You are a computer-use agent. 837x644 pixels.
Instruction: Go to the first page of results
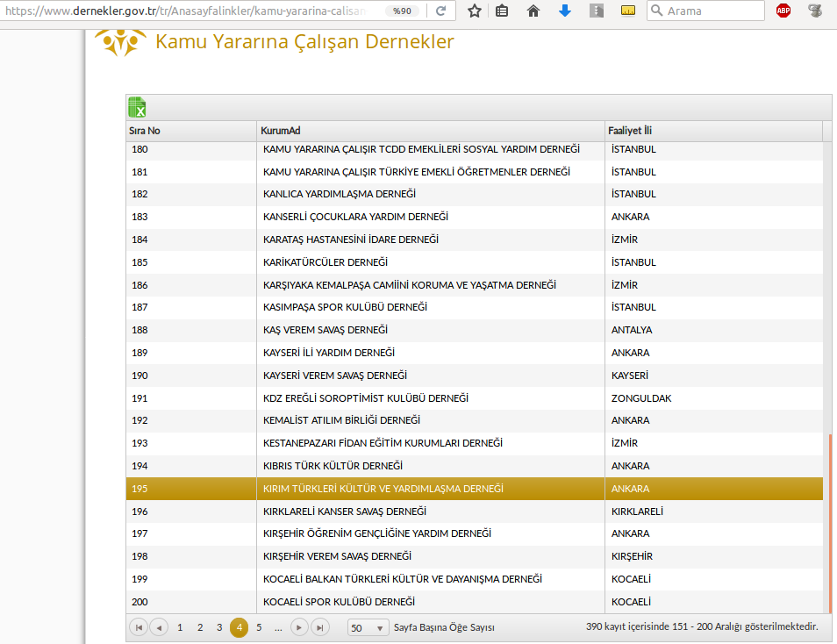(x=139, y=627)
